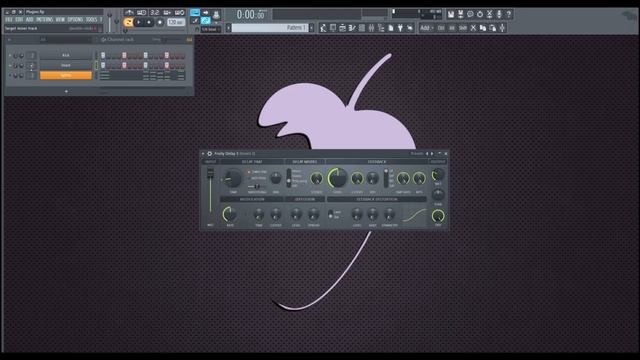
Task: Toggle Kick channel select indicator
Action: [96, 56]
